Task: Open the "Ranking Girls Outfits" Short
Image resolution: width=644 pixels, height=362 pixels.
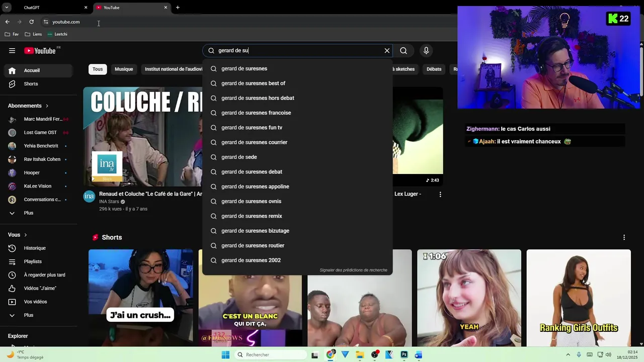Action: coord(579,298)
